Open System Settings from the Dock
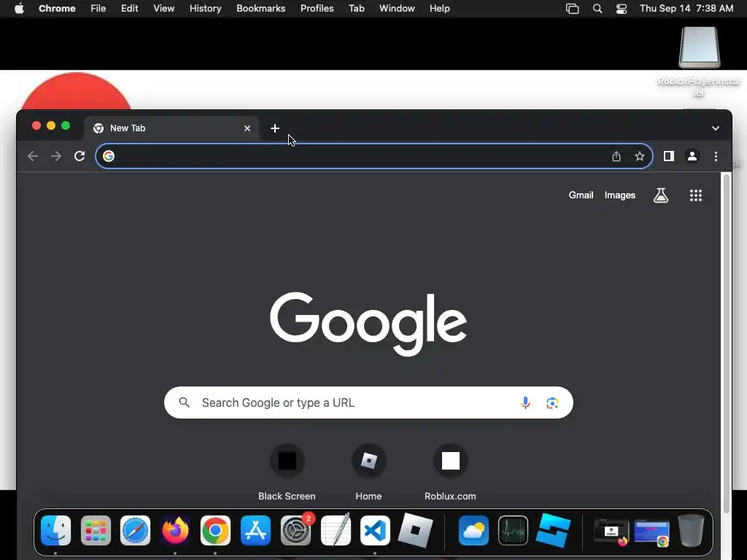This screenshot has width=747, height=560. (x=295, y=531)
